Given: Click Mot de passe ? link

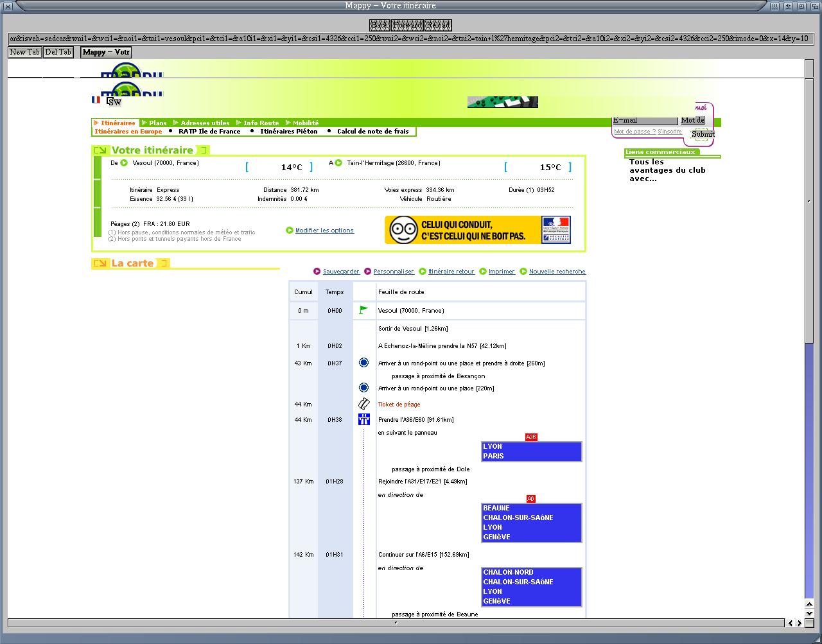Looking at the screenshot, I should pyautogui.click(x=634, y=132).
